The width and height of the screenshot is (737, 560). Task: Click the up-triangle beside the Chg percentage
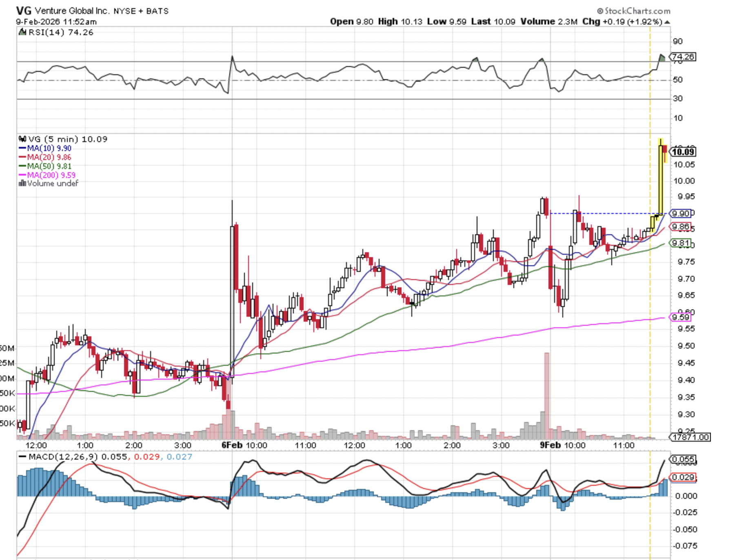(x=667, y=22)
